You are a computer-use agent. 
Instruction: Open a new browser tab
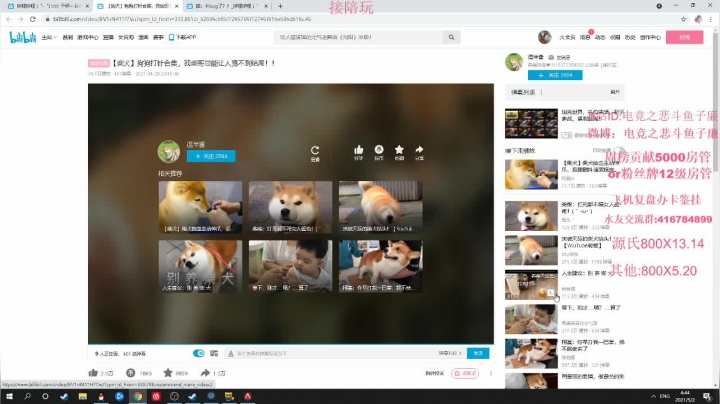point(280,6)
